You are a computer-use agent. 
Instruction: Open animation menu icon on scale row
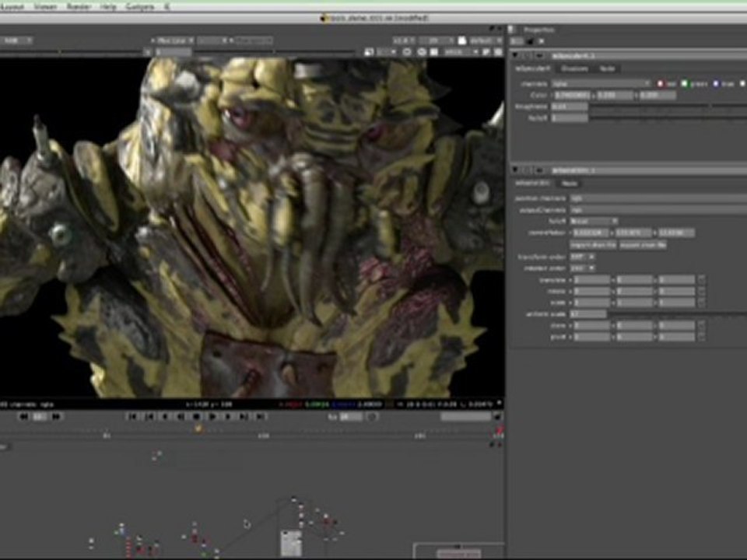click(702, 303)
